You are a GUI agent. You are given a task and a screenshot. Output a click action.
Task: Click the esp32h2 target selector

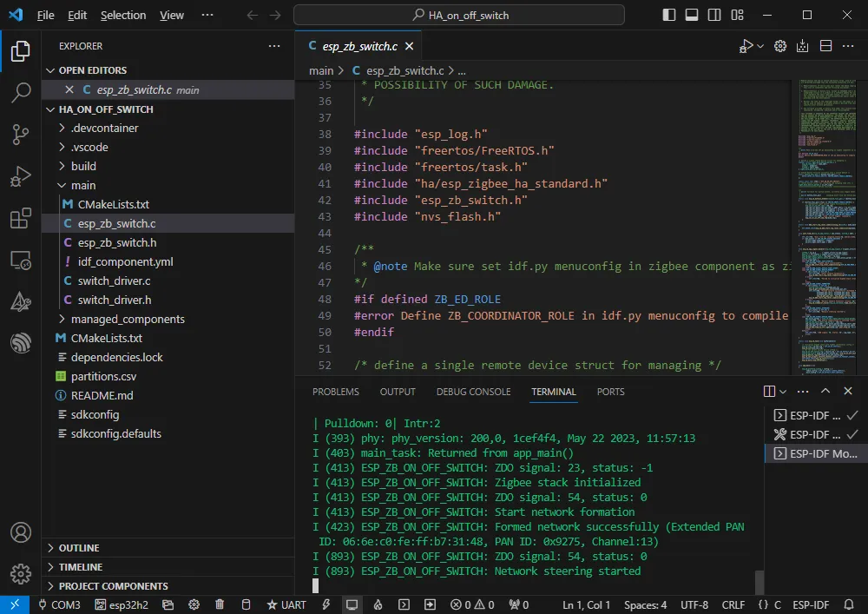122,604
